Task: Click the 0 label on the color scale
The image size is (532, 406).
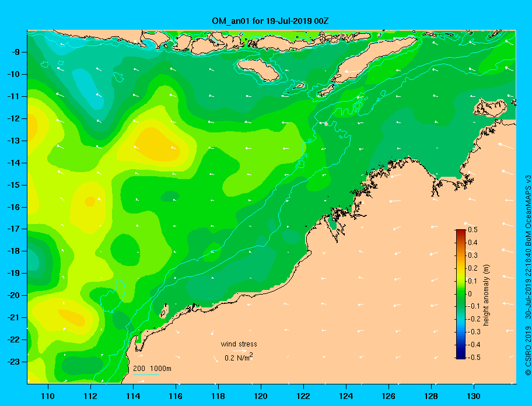Action: (x=470, y=294)
